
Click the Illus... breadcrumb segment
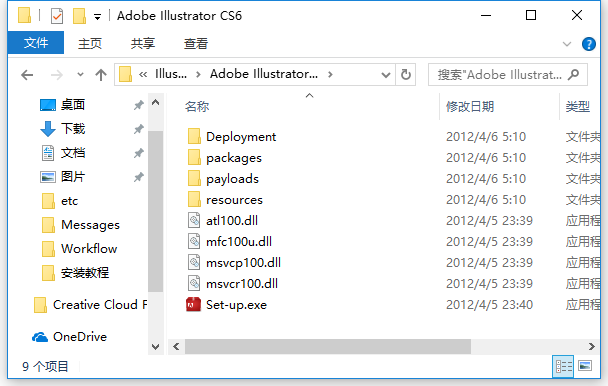(171, 74)
